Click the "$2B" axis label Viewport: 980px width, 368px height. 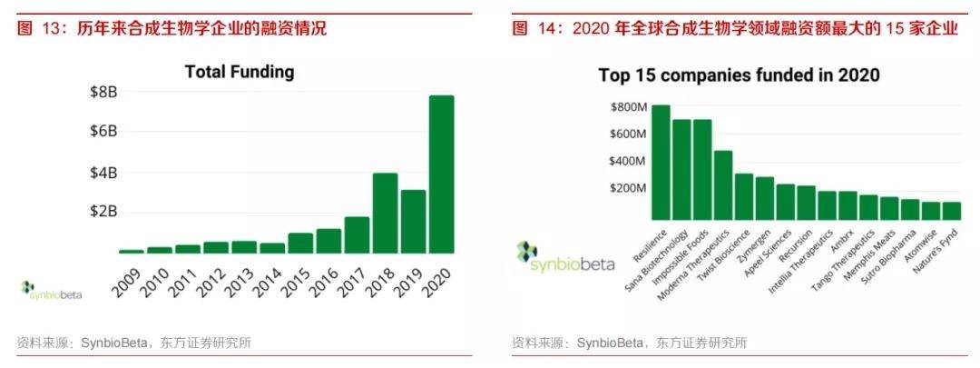point(103,212)
